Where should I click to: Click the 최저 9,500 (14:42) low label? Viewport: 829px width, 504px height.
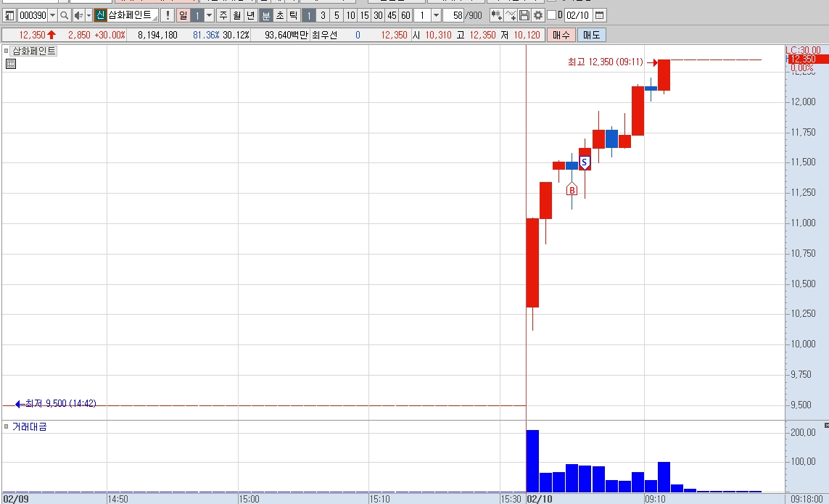61,403
